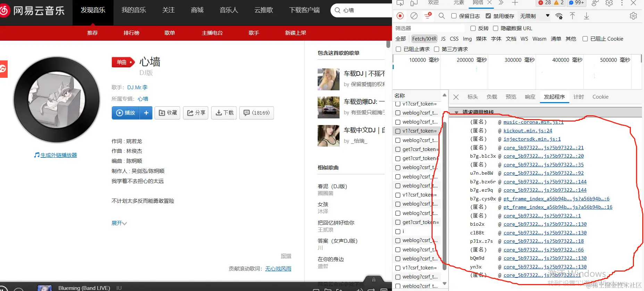This screenshot has height=291, width=644.
Task: Check the 反转 invert checkbox
Action: pyautogui.click(x=473, y=28)
